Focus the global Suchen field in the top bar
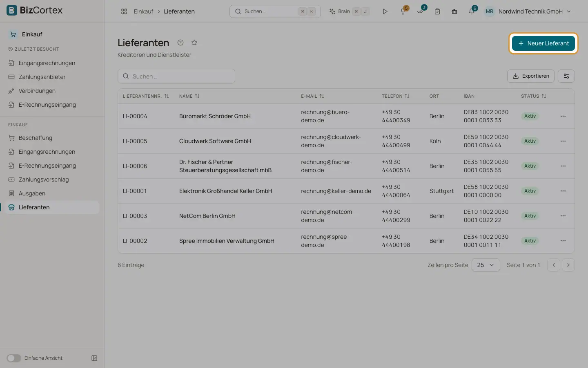This screenshot has height=368, width=588. [275, 11]
